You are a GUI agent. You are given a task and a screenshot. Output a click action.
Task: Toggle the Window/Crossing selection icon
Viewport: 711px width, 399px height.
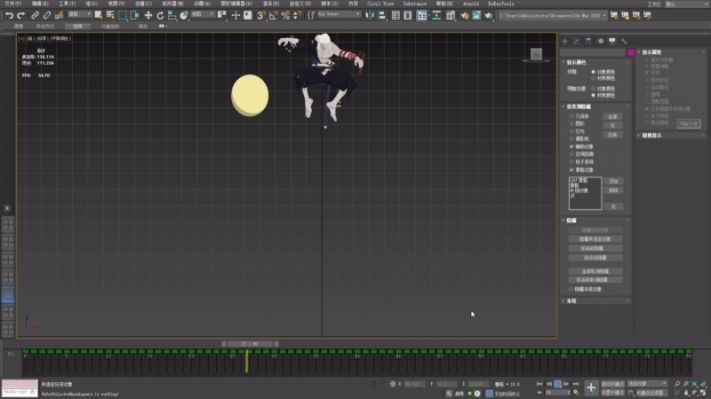pyautogui.click(x=134, y=15)
